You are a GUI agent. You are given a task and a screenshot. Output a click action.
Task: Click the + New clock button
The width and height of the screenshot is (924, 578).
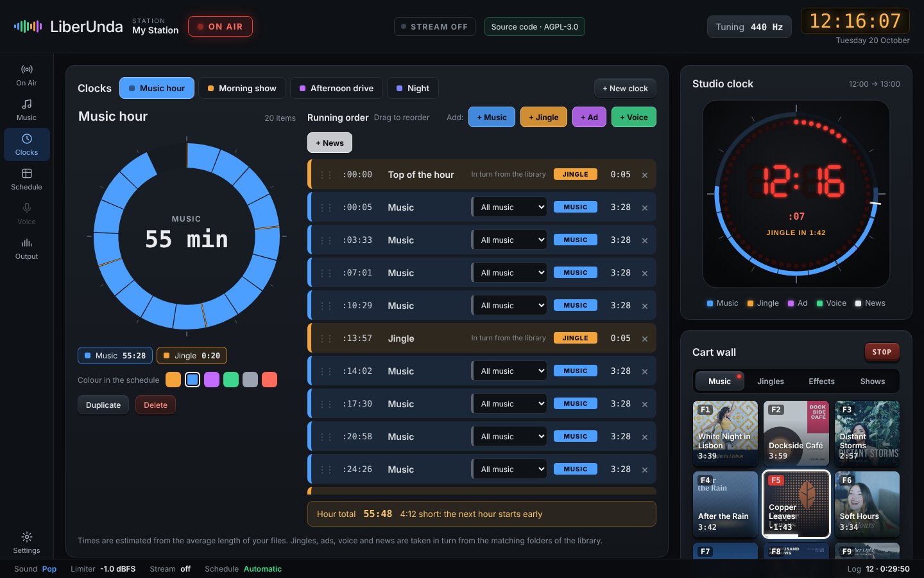click(x=625, y=88)
